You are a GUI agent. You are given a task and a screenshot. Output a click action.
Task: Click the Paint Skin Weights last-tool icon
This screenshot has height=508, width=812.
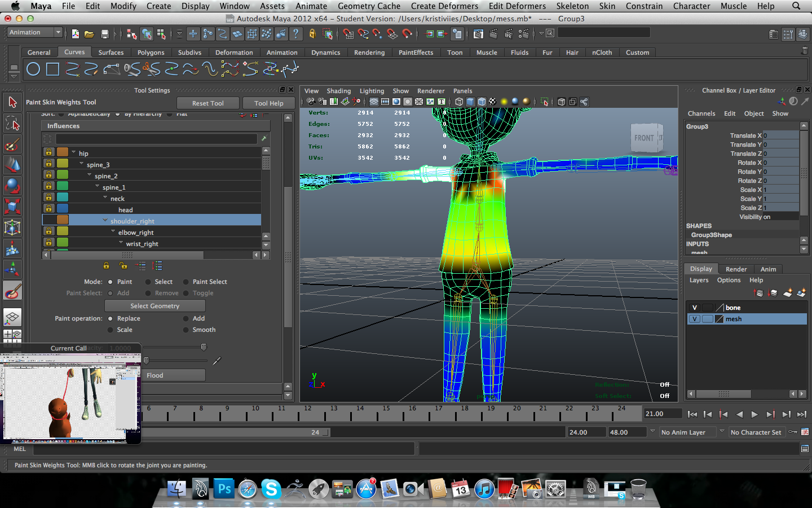[12, 291]
